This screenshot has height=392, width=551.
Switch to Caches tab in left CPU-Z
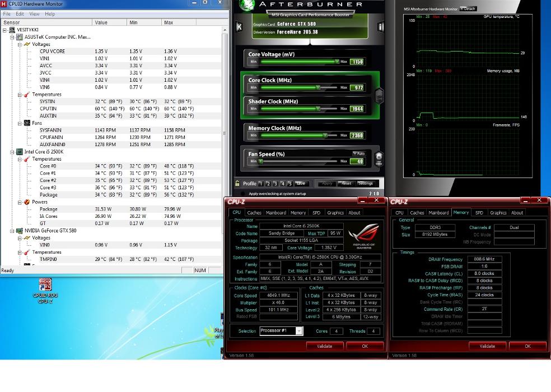pos(254,213)
